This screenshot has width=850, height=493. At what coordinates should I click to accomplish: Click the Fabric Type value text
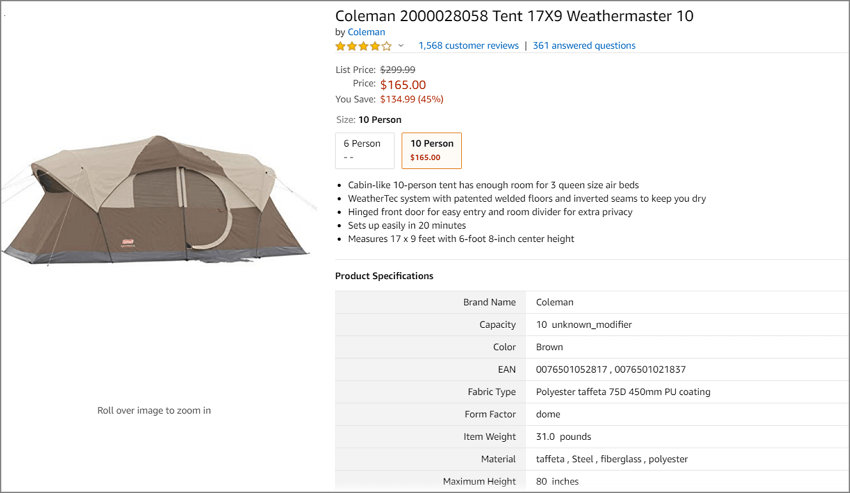tap(623, 392)
